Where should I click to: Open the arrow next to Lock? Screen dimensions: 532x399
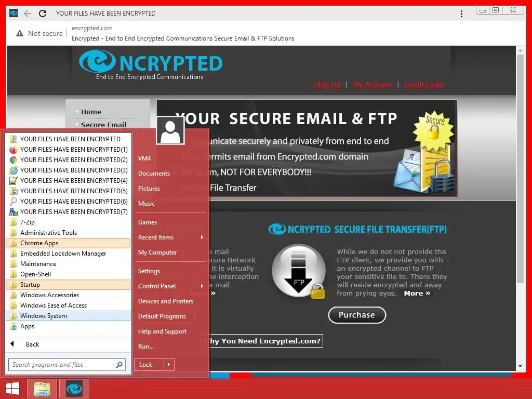point(169,365)
